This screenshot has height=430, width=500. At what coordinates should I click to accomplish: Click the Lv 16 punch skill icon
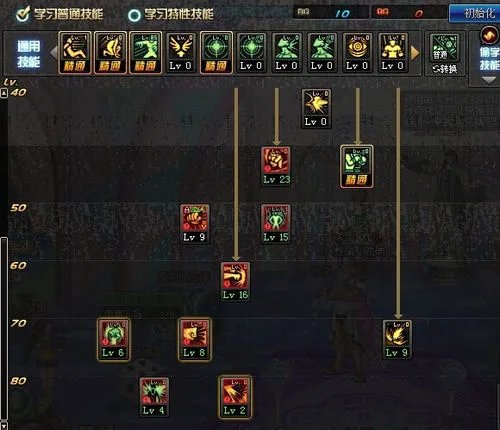[x=235, y=281]
